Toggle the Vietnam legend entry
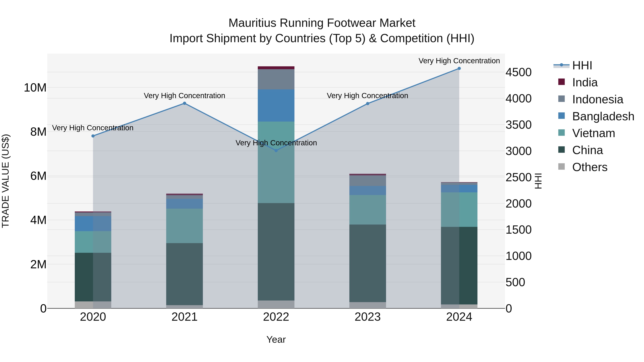The height and width of the screenshot is (362, 644). 586,133
